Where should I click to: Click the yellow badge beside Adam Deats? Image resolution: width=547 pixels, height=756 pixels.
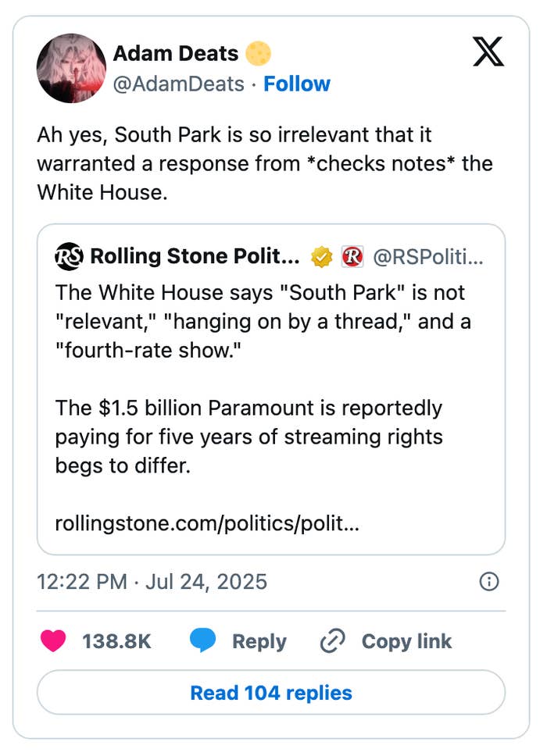258,53
